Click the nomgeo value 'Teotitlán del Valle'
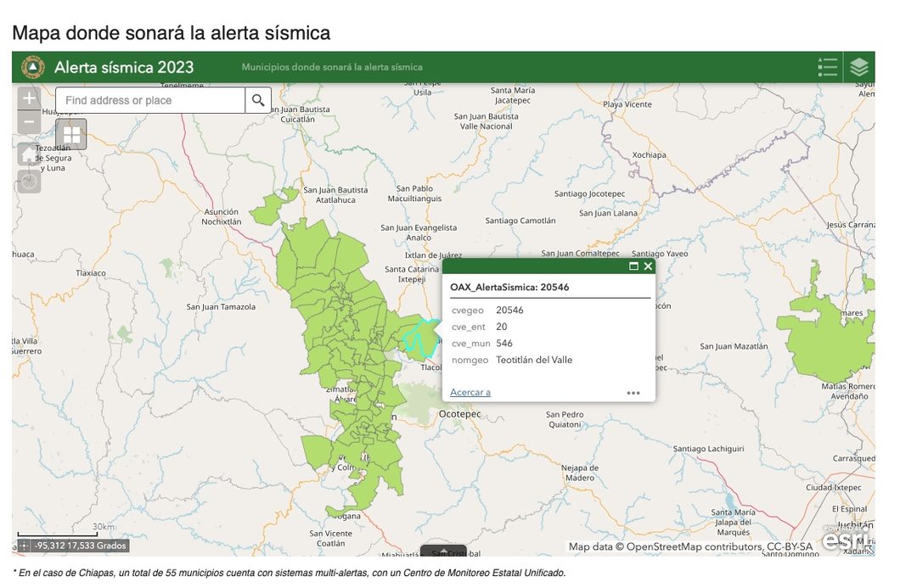The image size is (917, 588). click(534, 360)
